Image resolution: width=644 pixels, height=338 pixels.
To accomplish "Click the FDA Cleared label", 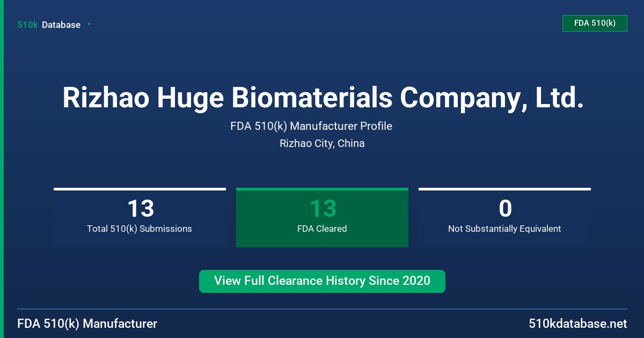I will (322, 229).
